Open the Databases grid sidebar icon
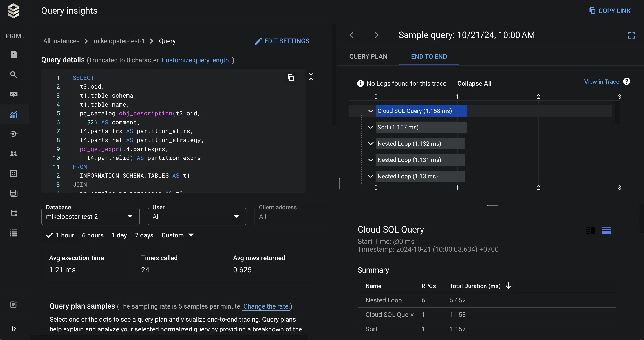 pyautogui.click(x=13, y=174)
